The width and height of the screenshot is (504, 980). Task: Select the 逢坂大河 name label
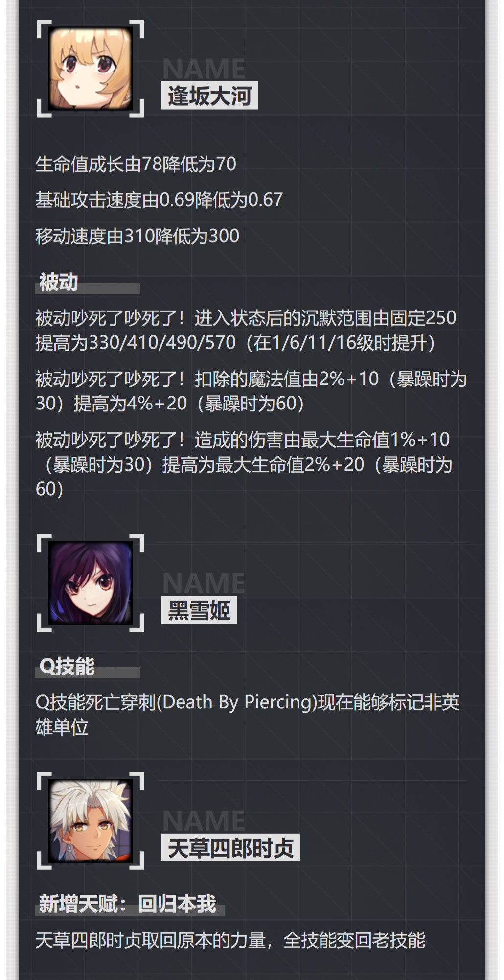(210, 96)
